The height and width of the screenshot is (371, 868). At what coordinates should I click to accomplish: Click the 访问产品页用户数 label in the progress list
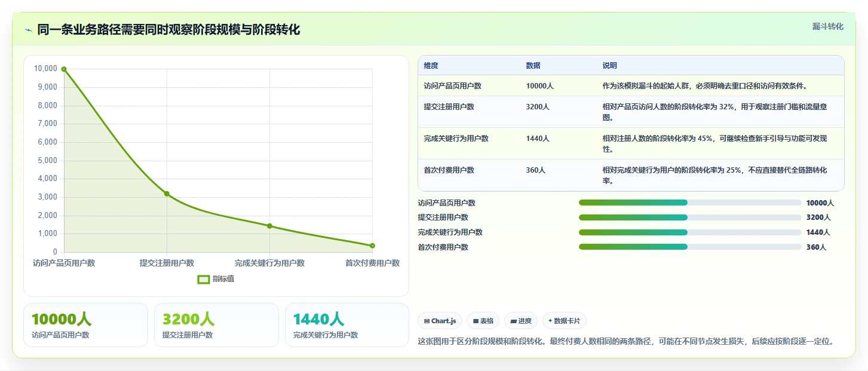(446, 203)
